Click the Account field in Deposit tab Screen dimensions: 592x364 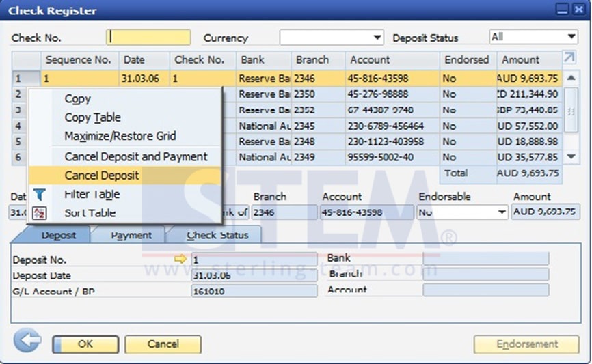[486, 290]
